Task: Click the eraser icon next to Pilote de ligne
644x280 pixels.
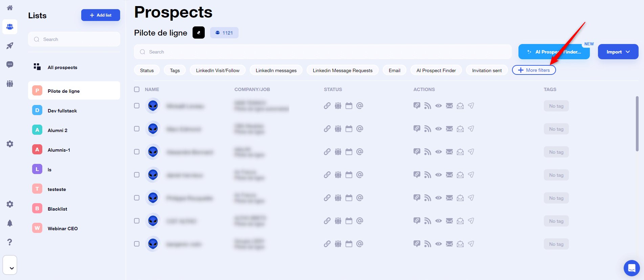Action: pos(199,33)
